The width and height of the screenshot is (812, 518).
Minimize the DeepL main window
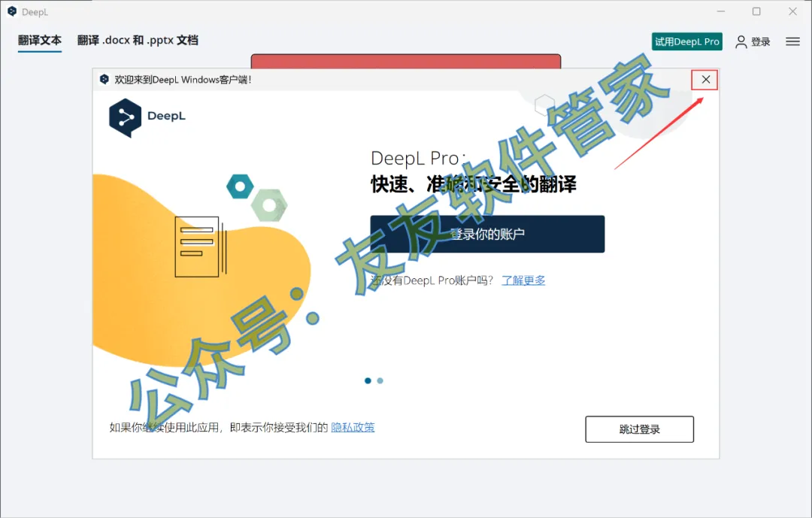(x=721, y=11)
